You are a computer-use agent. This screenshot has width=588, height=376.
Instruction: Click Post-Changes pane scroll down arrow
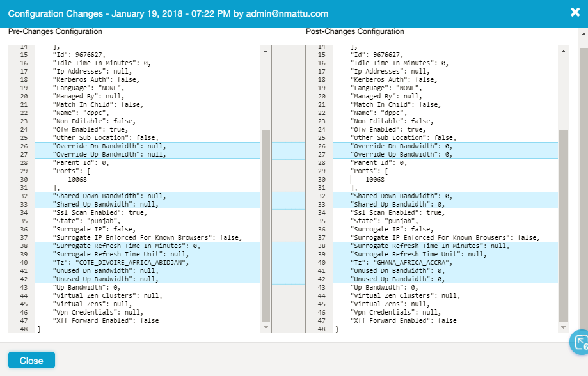tap(563, 328)
